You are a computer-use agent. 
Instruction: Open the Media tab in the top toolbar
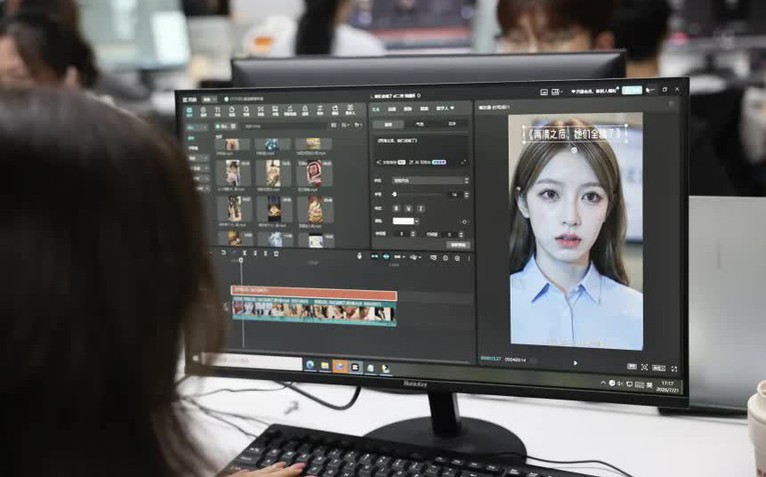pos(189,112)
